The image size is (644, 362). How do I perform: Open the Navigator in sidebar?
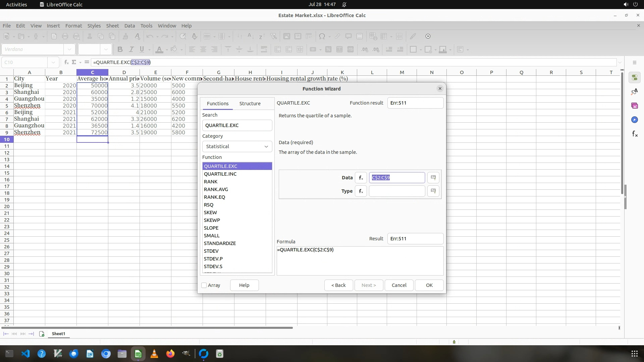point(634,120)
